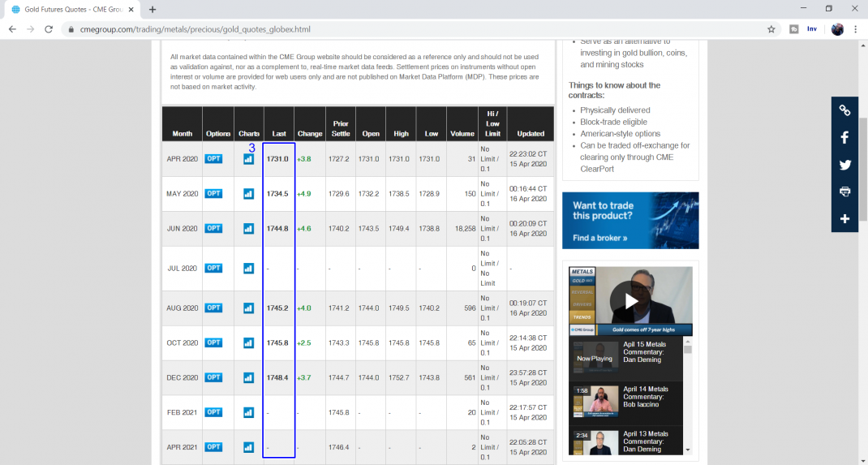Print page using sidebar printer icon
The height and width of the screenshot is (465, 868).
844,192
